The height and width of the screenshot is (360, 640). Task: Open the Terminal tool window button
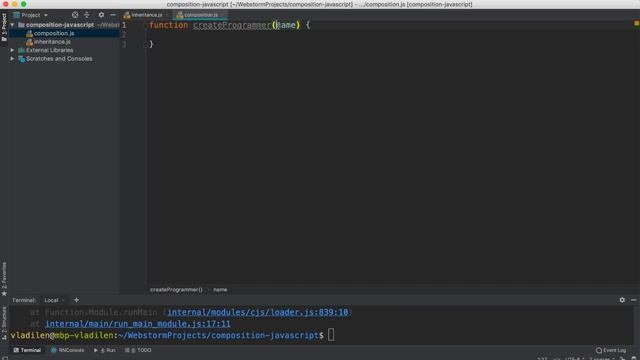coord(27,350)
